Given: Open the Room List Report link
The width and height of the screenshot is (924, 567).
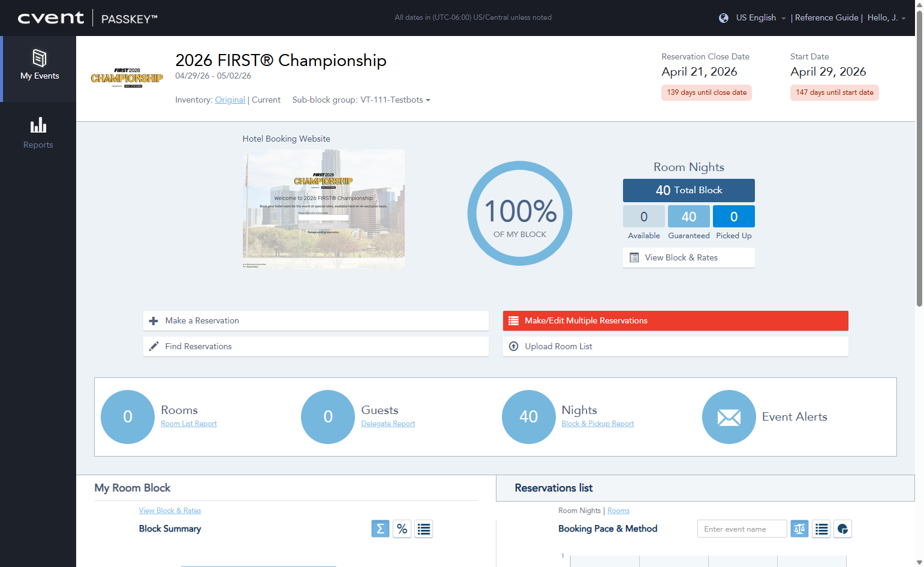Looking at the screenshot, I should click(189, 424).
